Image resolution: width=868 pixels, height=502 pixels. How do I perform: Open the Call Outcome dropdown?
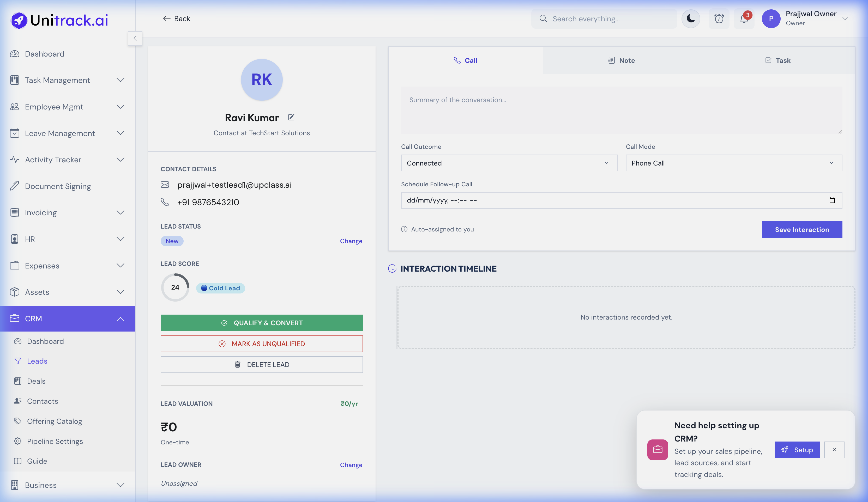point(509,163)
